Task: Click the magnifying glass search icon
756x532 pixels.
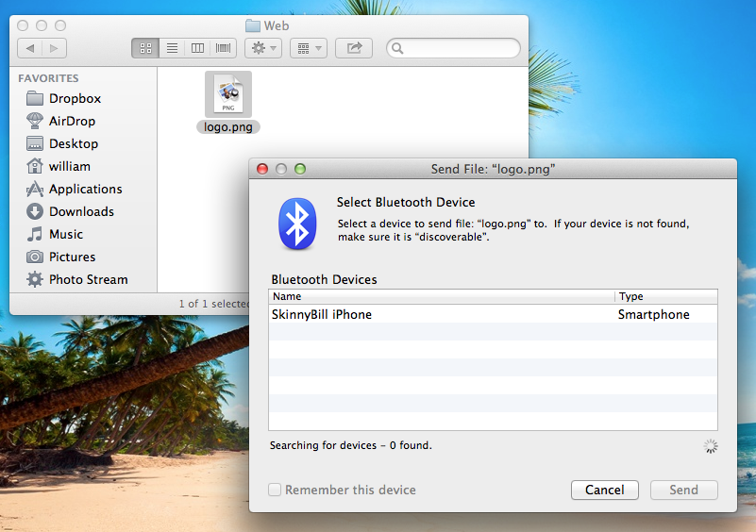Action: coord(397,48)
